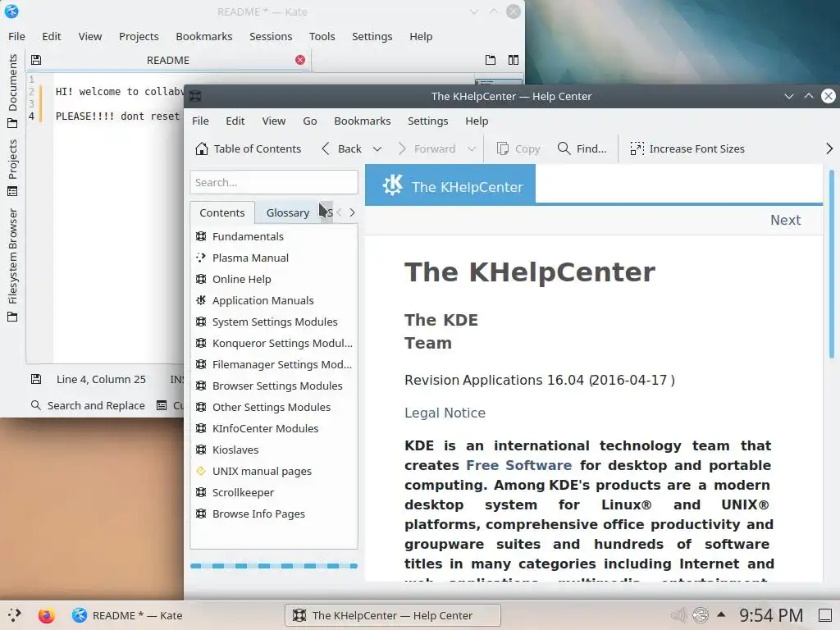The image size is (840, 630).
Task: Open the Back history dropdown arrow
Action: click(x=377, y=149)
